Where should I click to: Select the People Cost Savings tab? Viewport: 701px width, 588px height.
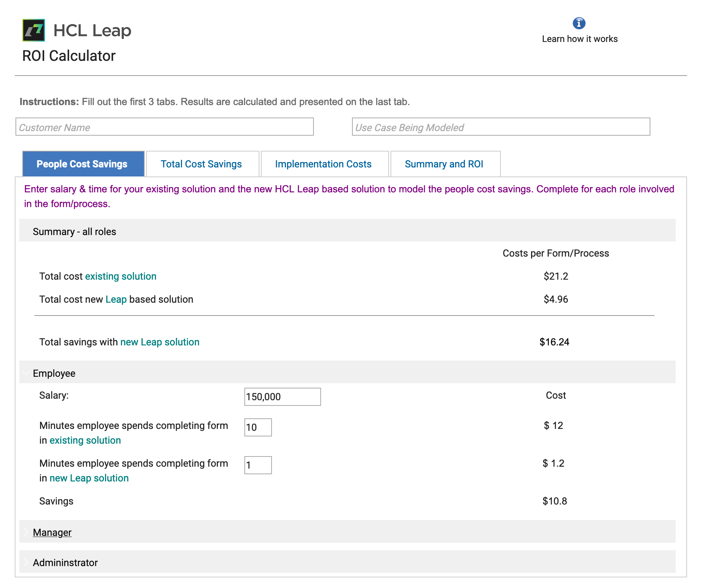pyautogui.click(x=83, y=164)
